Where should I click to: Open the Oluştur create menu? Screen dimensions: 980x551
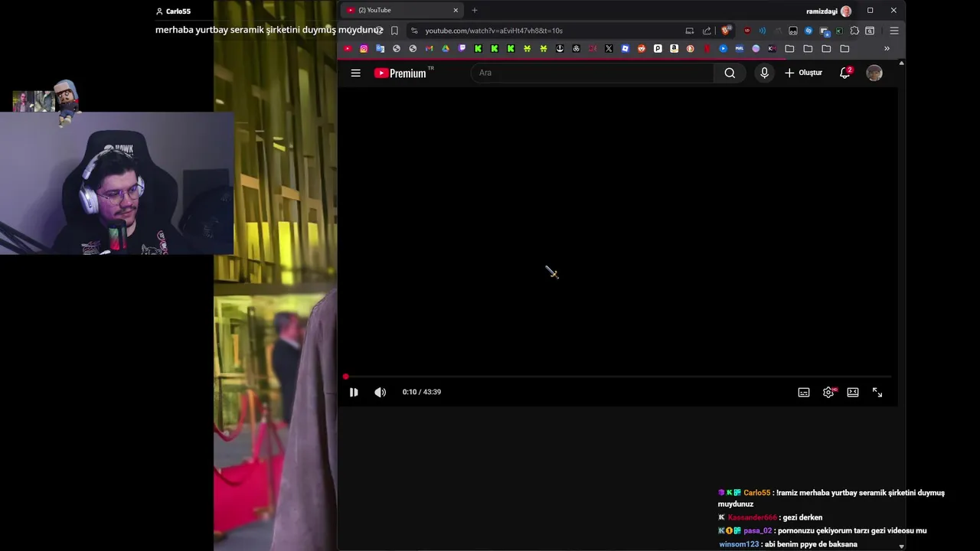[803, 73]
